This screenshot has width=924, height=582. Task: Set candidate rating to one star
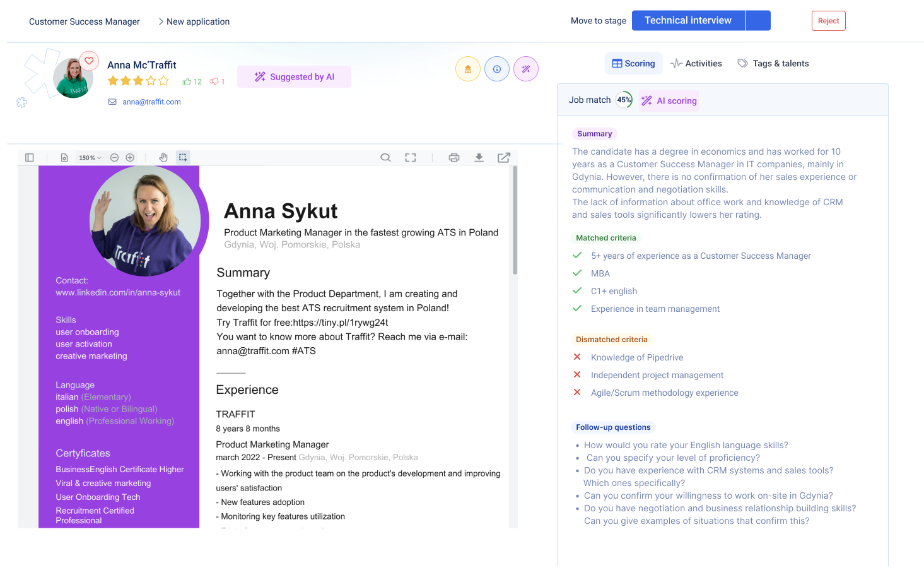[113, 81]
